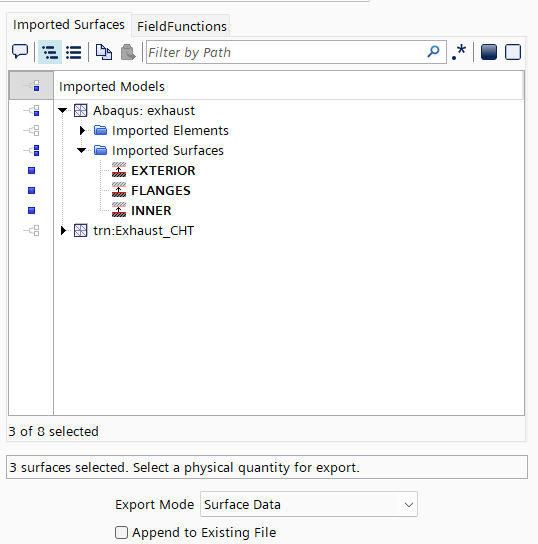Enable Append to Existing File checkbox
The width and height of the screenshot is (538, 544).
click(121, 532)
